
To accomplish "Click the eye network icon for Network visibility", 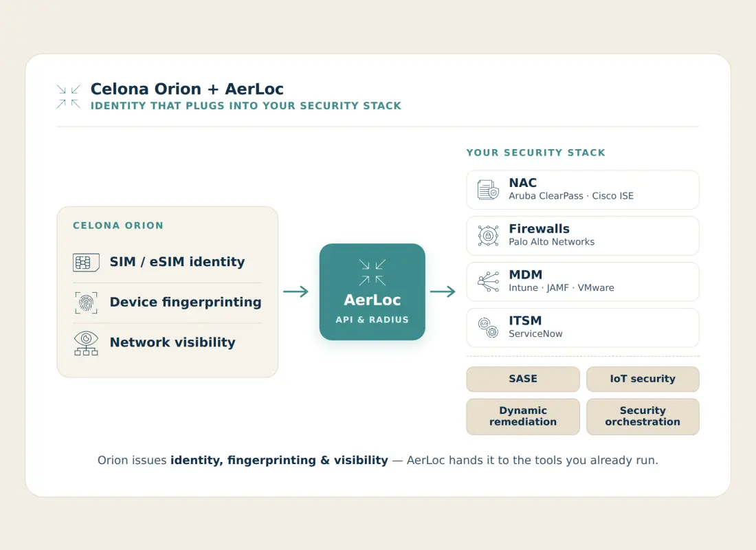I will coord(87,343).
